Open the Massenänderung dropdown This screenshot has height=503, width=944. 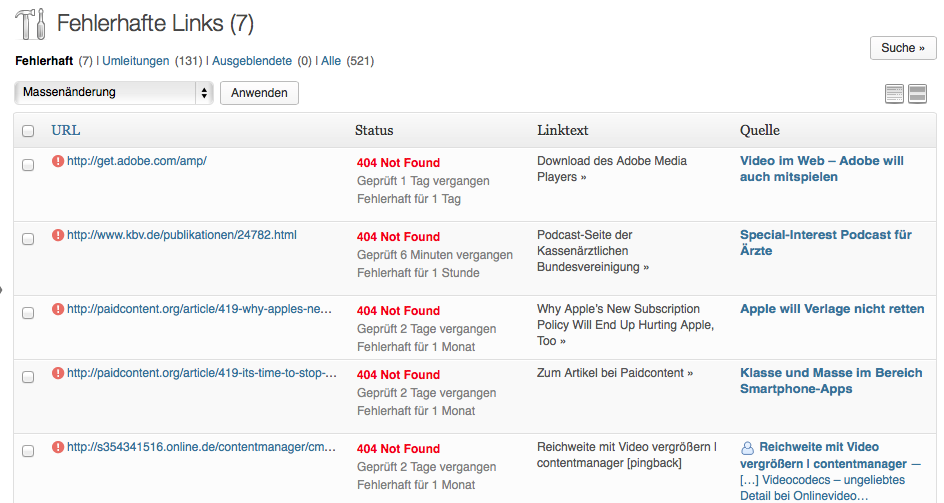(x=114, y=93)
